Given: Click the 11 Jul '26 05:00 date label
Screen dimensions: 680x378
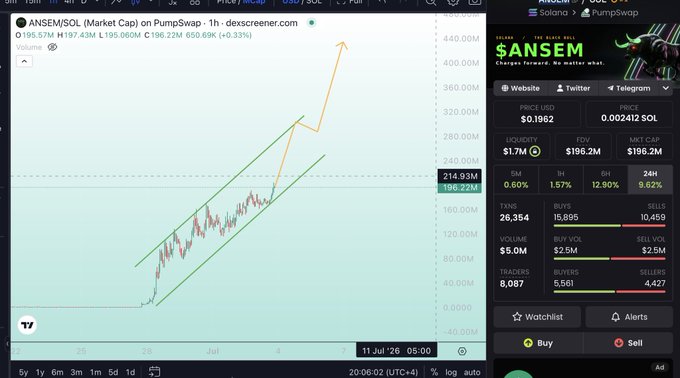Looking at the screenshot, I should 396,351.
